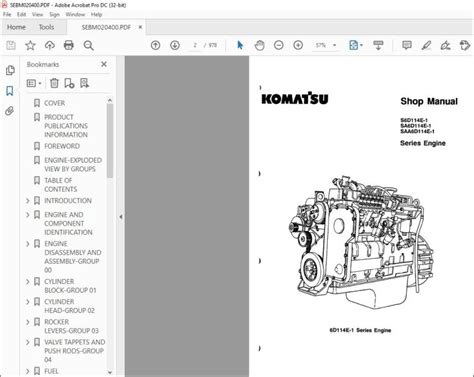Jump to TABLE OF CONTENTS bookmark

click(x=61, y=185)
